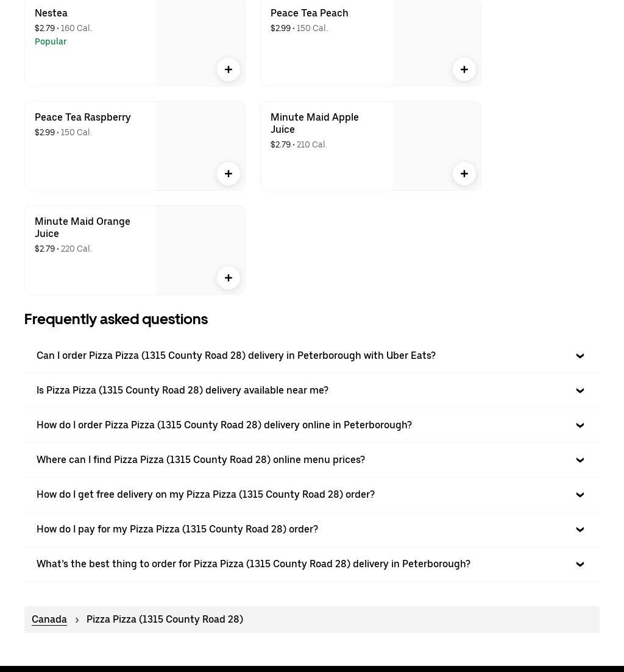
Task: Add Nestea to the cart
Action: [229, 69]
